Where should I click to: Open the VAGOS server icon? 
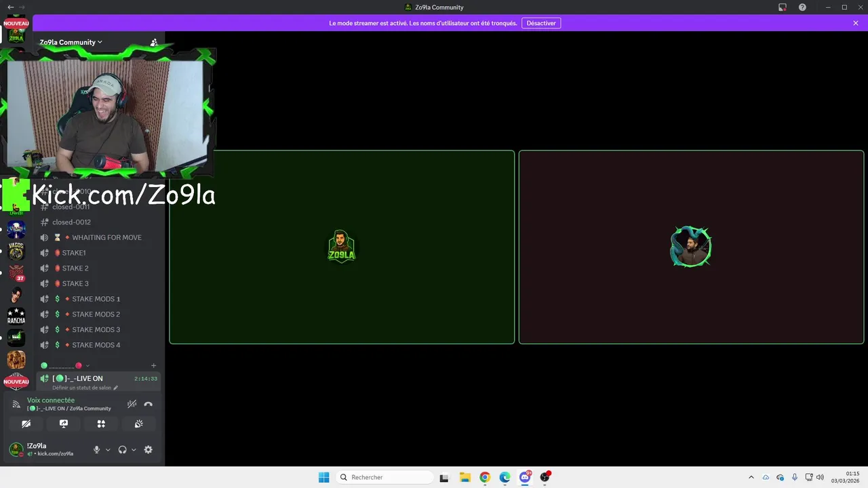click(x=16, y=251)
